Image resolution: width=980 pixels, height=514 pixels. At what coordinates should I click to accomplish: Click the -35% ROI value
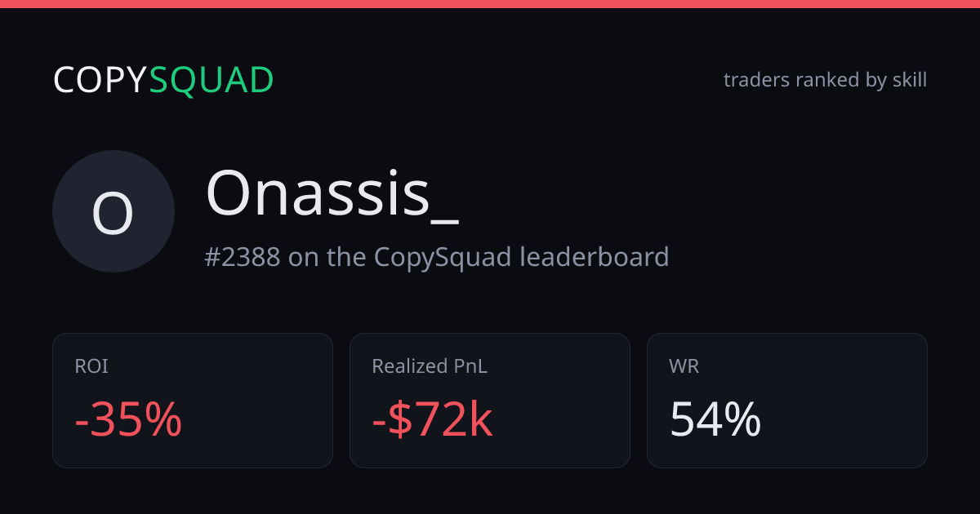click(x=128, y=420)
